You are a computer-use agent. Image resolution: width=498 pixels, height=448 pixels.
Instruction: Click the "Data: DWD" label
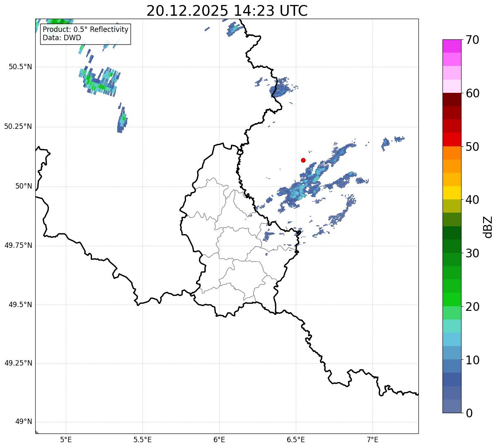62,38
